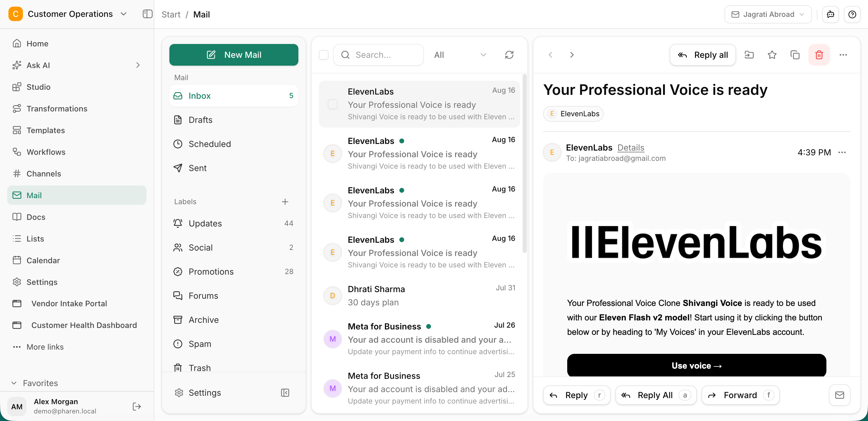This screenshot has width=868, height=421.
Task: Open mail Settings at panel bottom
Action: (x=205, y=393)
